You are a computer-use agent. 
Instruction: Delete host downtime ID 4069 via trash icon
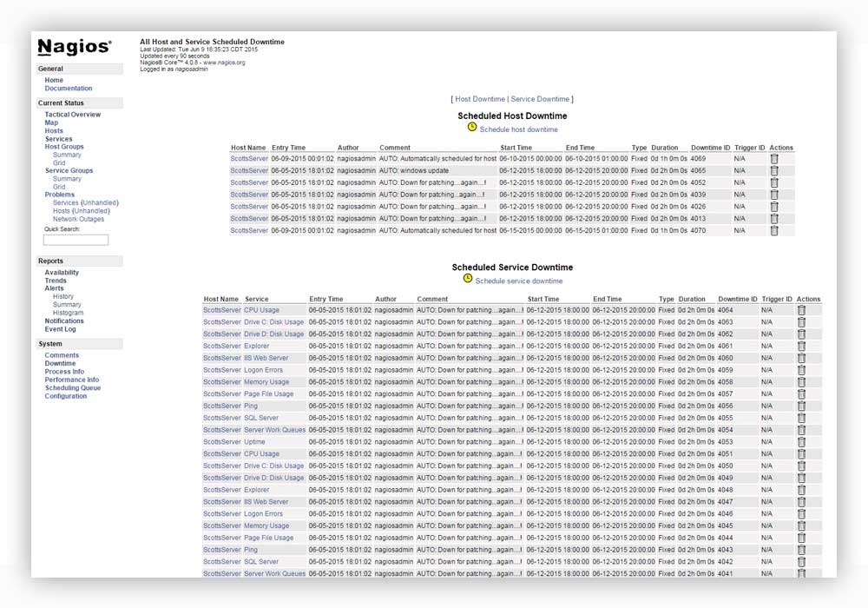tap(774, 158)
